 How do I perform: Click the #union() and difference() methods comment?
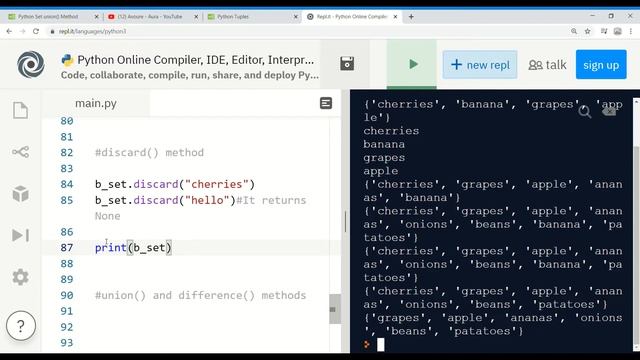pos(200,295)
